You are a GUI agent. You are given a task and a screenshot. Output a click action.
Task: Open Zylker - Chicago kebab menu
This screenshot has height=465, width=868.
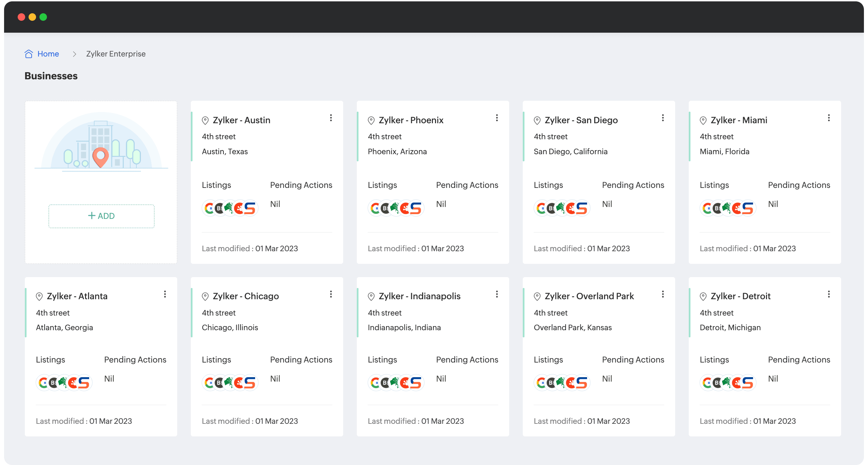click(x=331, y=294)
